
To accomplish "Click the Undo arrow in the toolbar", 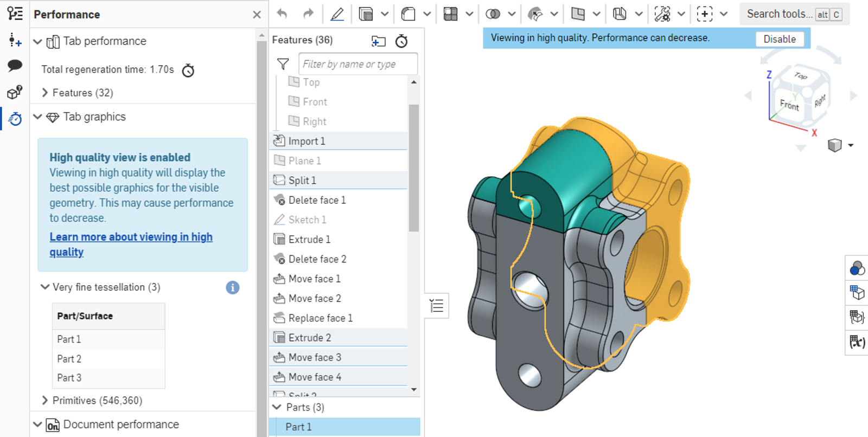I will click(x=282, y=14).
